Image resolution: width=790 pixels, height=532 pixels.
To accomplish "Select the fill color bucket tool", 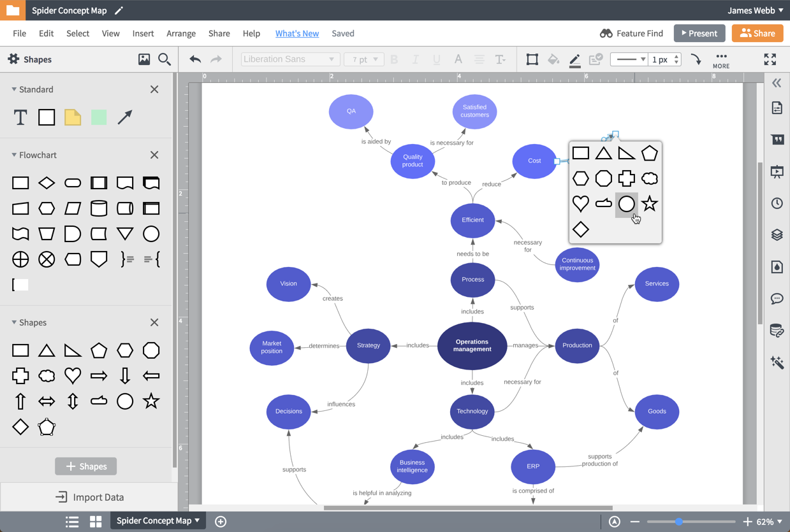I will (x=553, y=59).
